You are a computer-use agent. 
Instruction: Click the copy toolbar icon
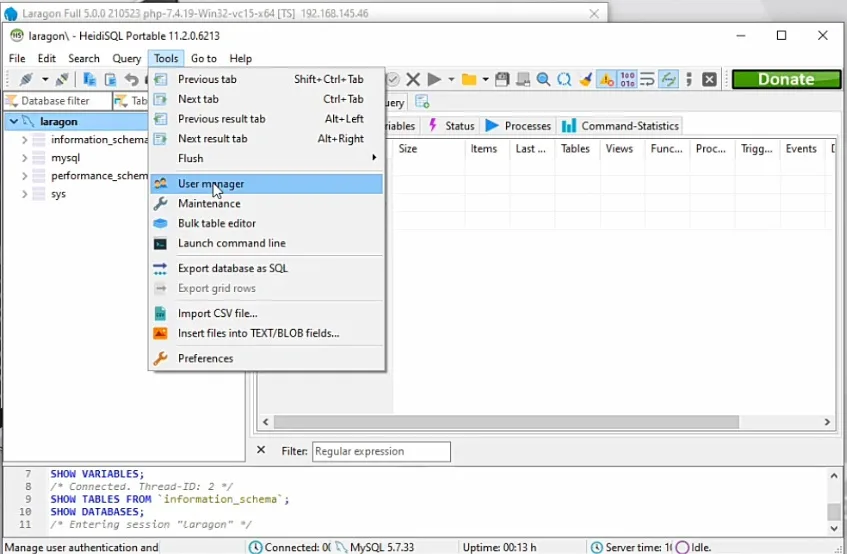(x=90, y=79)
